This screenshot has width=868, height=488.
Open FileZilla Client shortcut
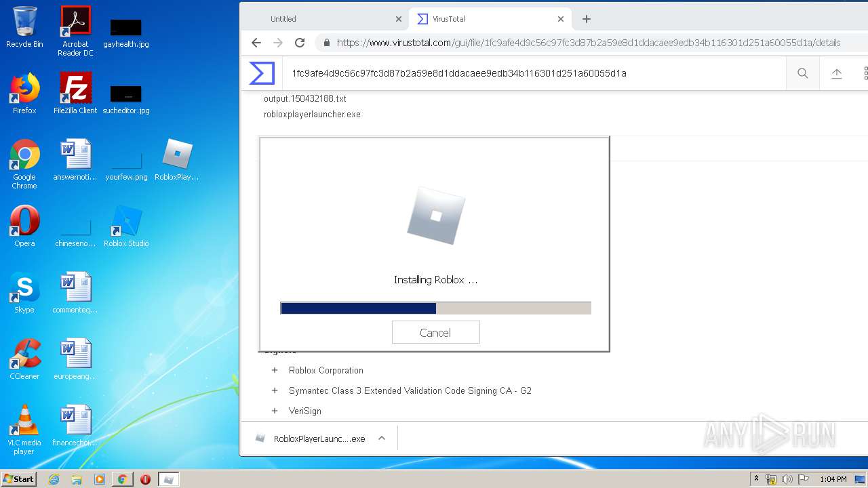[x=75, y=94]
